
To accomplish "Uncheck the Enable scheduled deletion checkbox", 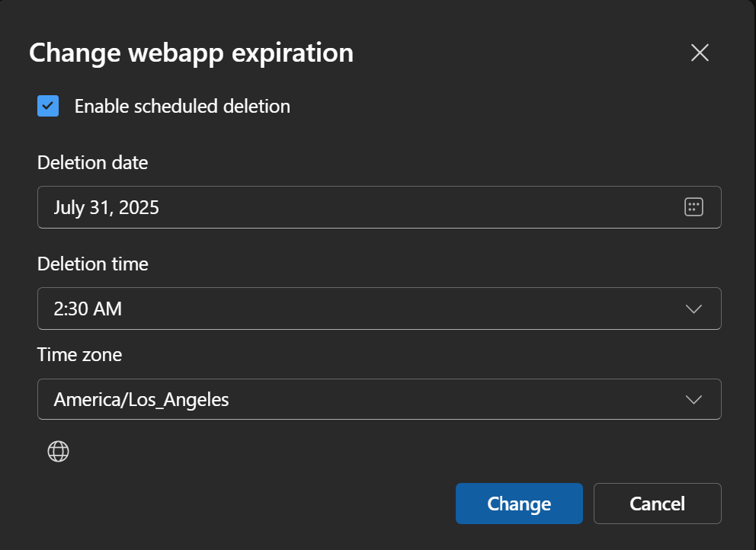I will pos(48,106).
